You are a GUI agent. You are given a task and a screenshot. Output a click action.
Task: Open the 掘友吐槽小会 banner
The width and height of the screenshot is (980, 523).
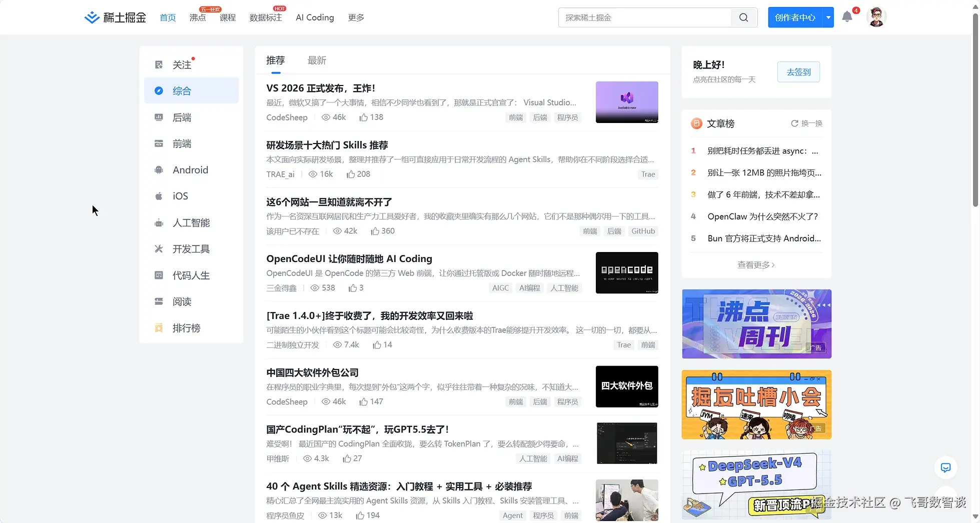[756, 404]
